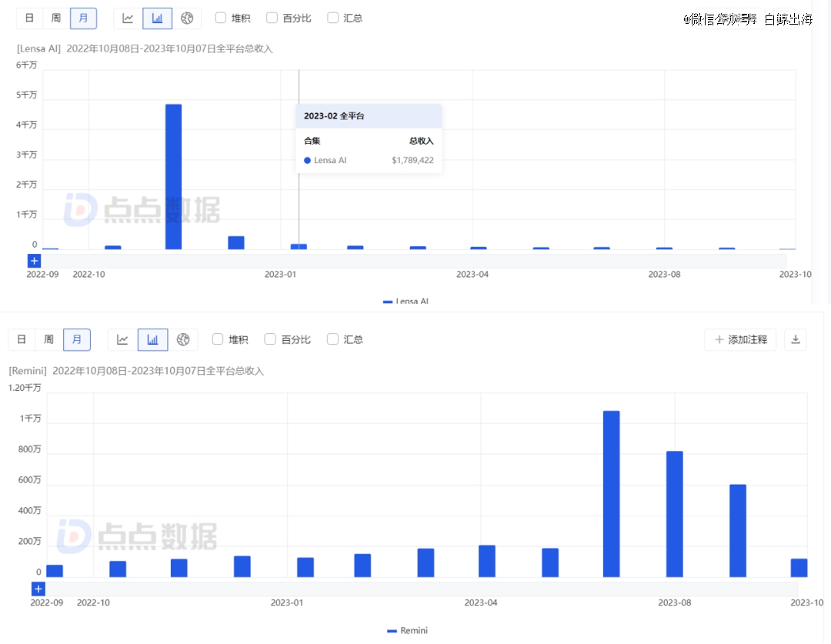Select bar chart view in Remini panel
The image size is (831, 644).
pyautogui.click(x=152, y=340)
